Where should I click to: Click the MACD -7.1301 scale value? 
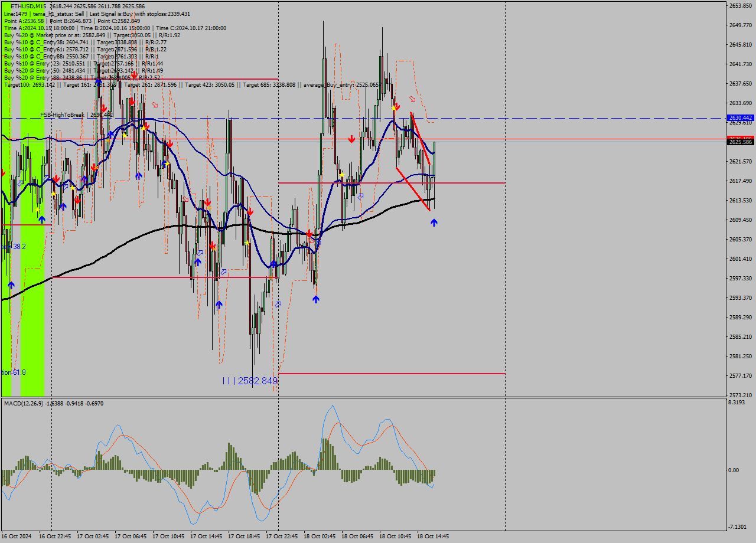tap(738, 527)
